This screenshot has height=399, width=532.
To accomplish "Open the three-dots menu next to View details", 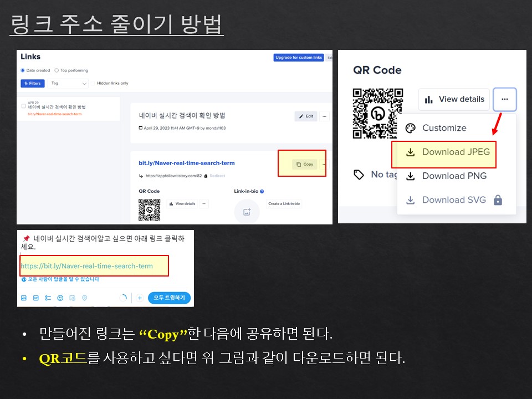I will tap(505, 99).
